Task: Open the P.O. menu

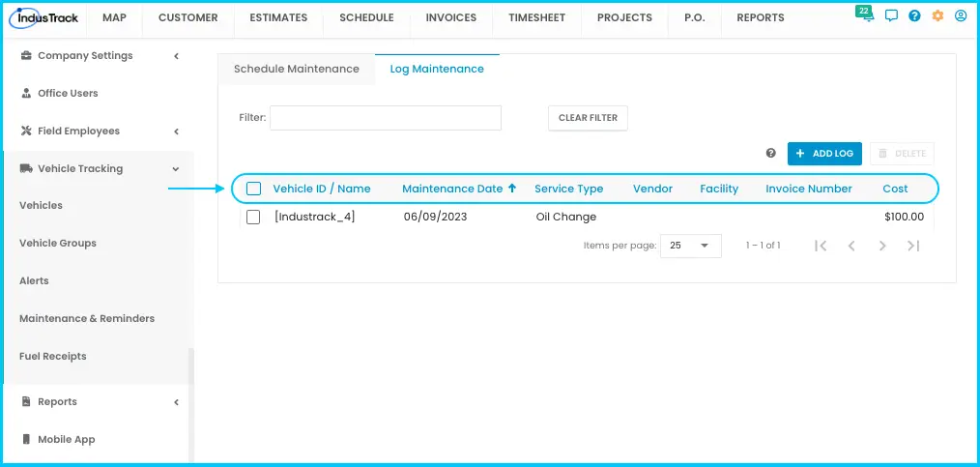Action: 694,18
